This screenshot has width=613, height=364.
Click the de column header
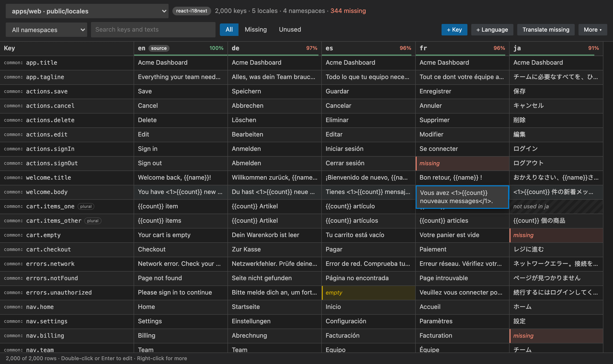(x=275, y=48)
